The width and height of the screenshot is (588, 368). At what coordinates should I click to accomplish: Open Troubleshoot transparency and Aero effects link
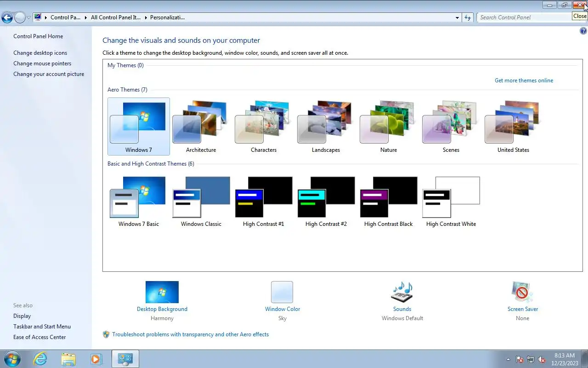(190, 334)
